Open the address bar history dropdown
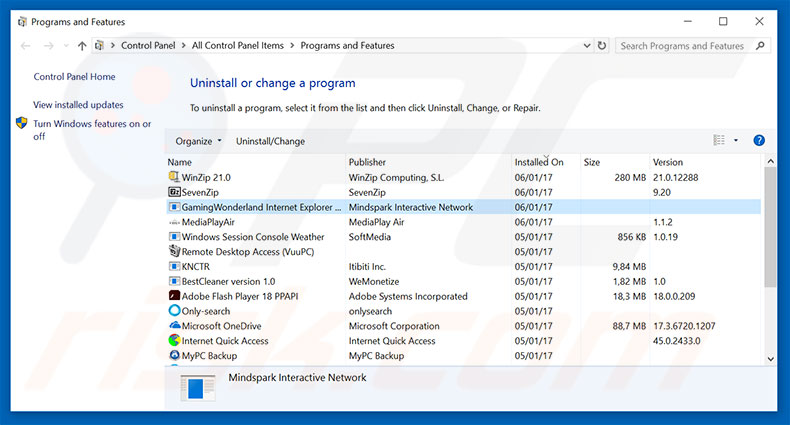The image size is (790, 425). [x=587, y=45]
